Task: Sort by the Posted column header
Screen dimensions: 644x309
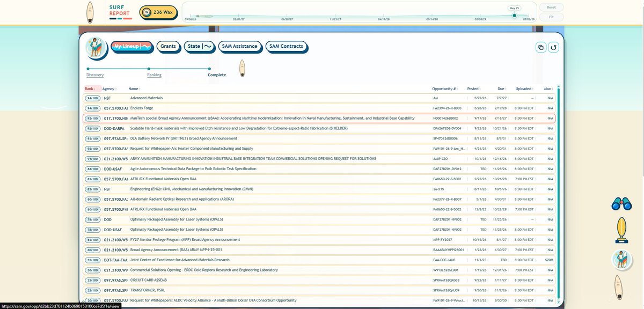Action: pyautogui.click(x=473, y=89)
